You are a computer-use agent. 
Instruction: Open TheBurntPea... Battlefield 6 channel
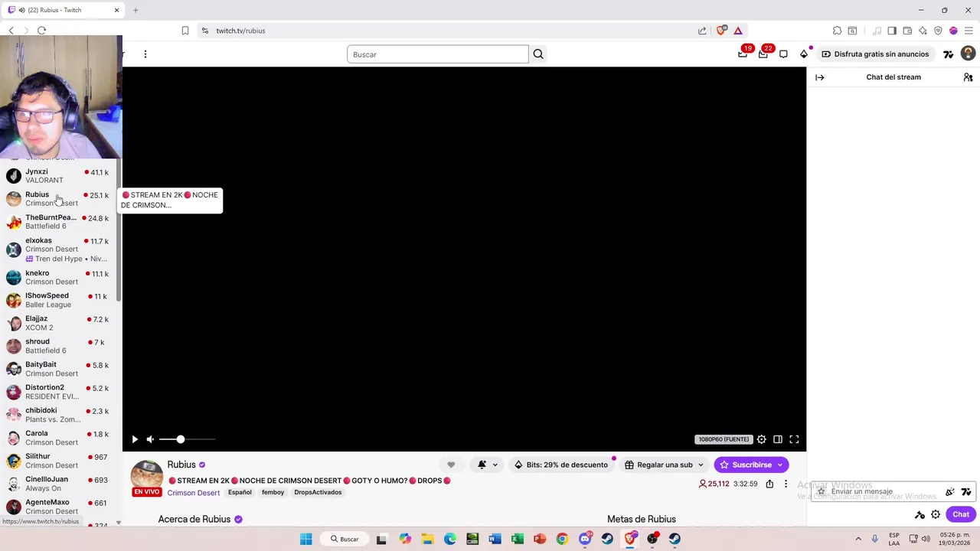coord(58,222)
